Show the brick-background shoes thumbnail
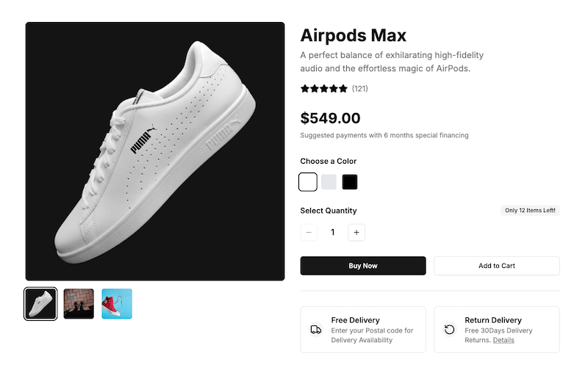 tap(79, 304)
